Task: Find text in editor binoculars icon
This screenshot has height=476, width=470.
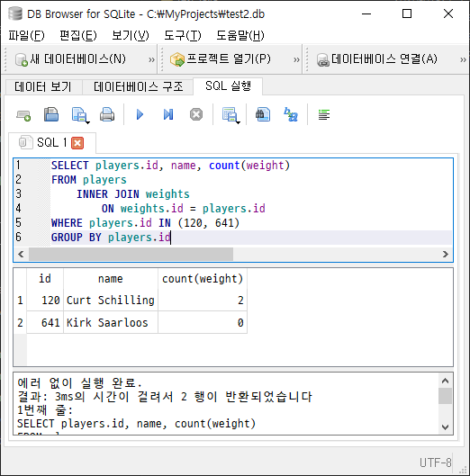Action: click(263, 115)
